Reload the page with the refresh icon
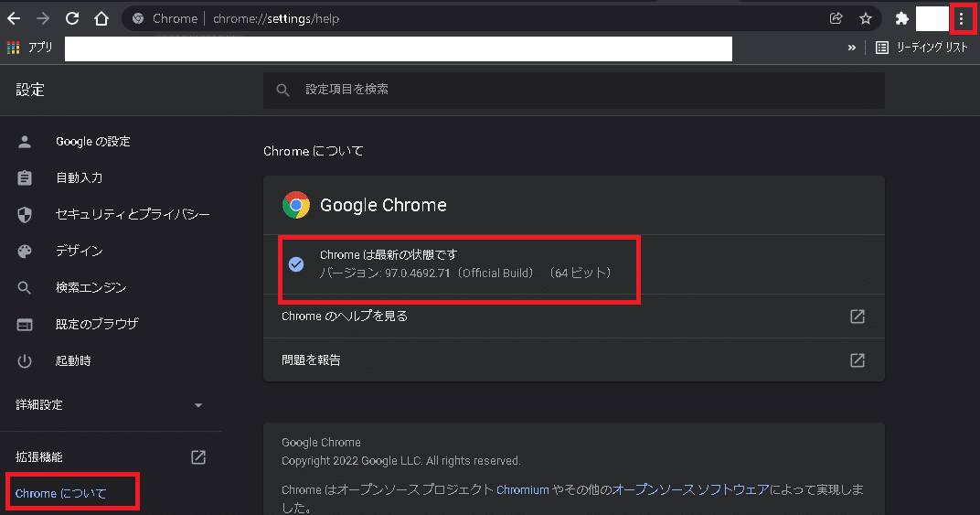The image size is (980, 515). click(72, 19)
